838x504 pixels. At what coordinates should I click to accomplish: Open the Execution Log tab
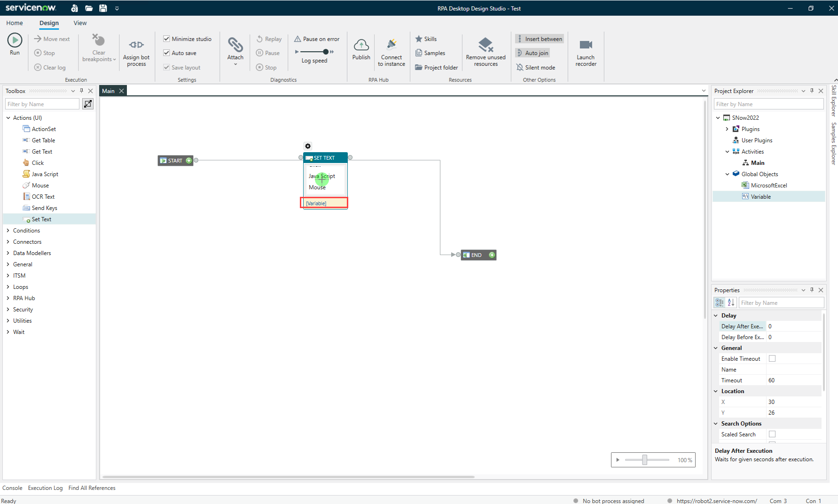click(45, 488)
